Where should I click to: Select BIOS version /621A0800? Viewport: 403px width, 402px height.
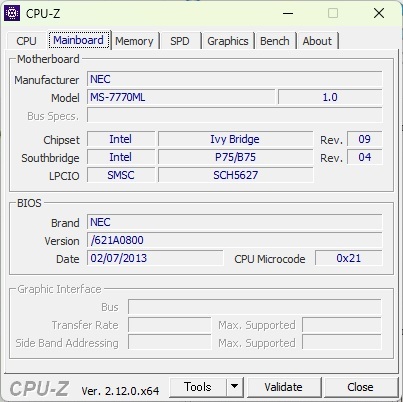[x=235, y=240]
